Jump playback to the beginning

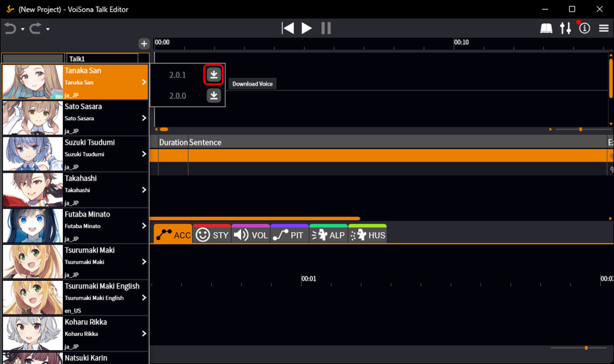[x=288, y=28]
